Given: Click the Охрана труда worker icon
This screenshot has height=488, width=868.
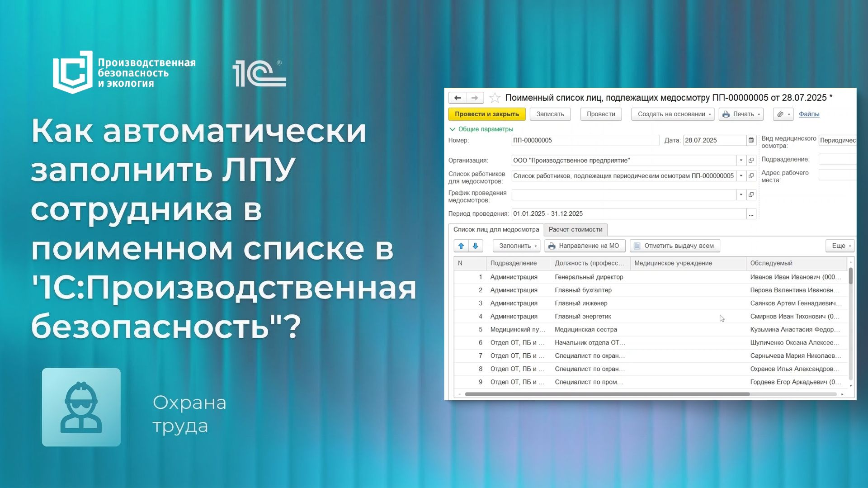Looking at the screenshot, I should tap(81, 407).
